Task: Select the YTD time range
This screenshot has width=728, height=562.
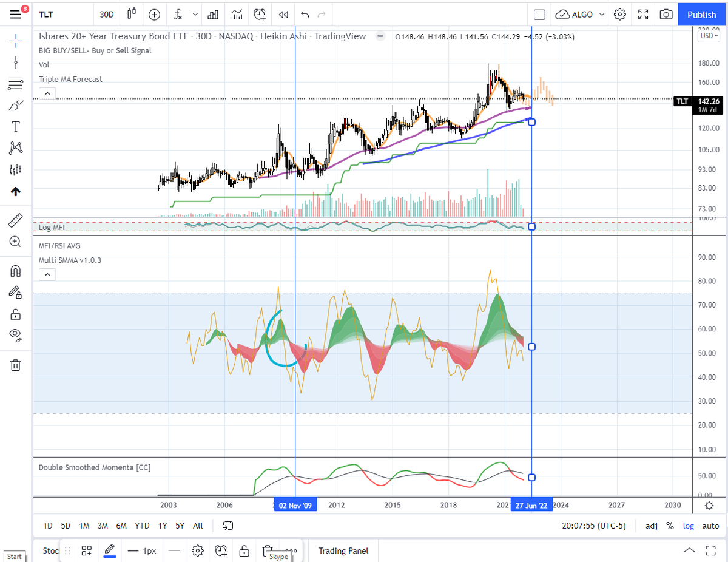Action: point(142,526)
